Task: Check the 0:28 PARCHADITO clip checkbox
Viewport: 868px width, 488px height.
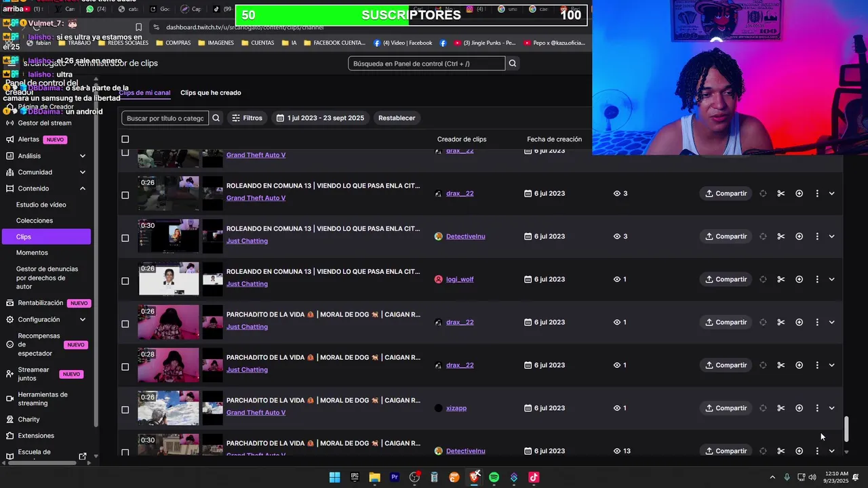Action: tap(125, 367)
